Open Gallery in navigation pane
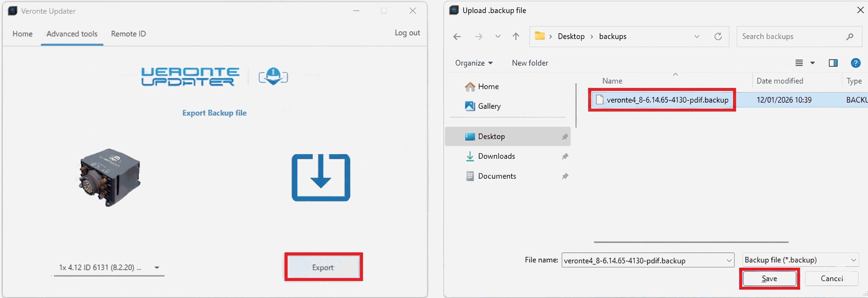868x298 pixels. [489, 106]
